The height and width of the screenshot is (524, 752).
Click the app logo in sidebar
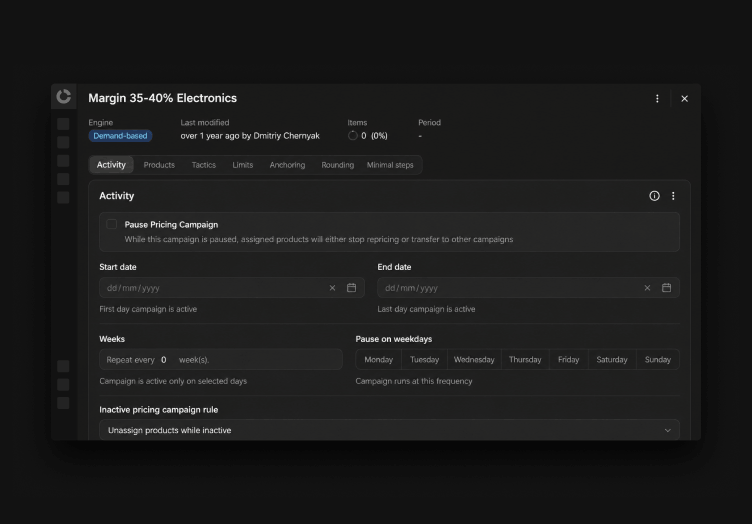point(63,96)
